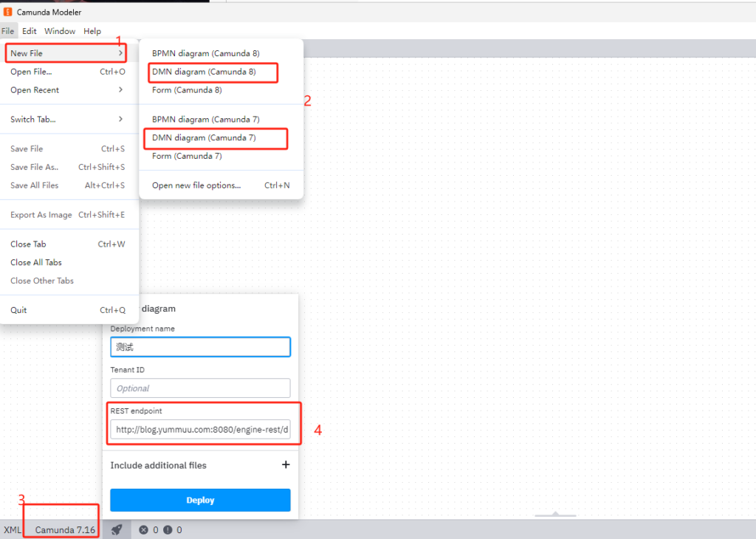
Task: Create DMN diagram (Camunda 7)
Action: coord(221,137)
